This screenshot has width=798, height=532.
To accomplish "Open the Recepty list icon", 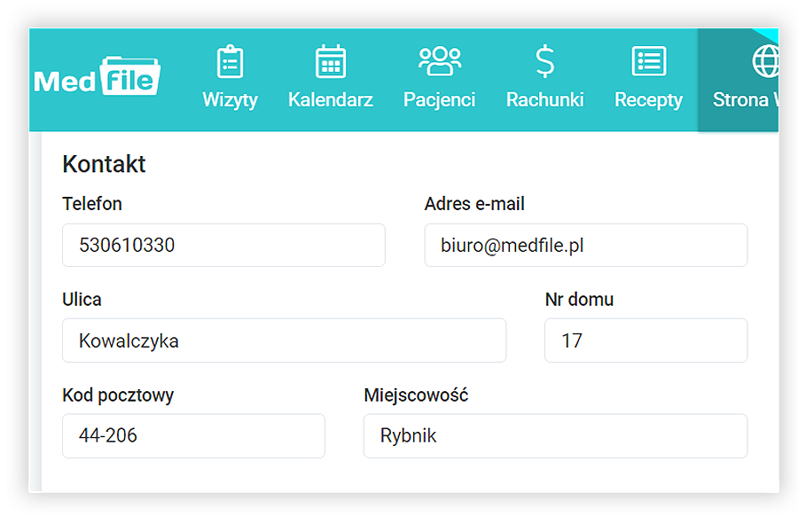I will (x=648, y=60).
